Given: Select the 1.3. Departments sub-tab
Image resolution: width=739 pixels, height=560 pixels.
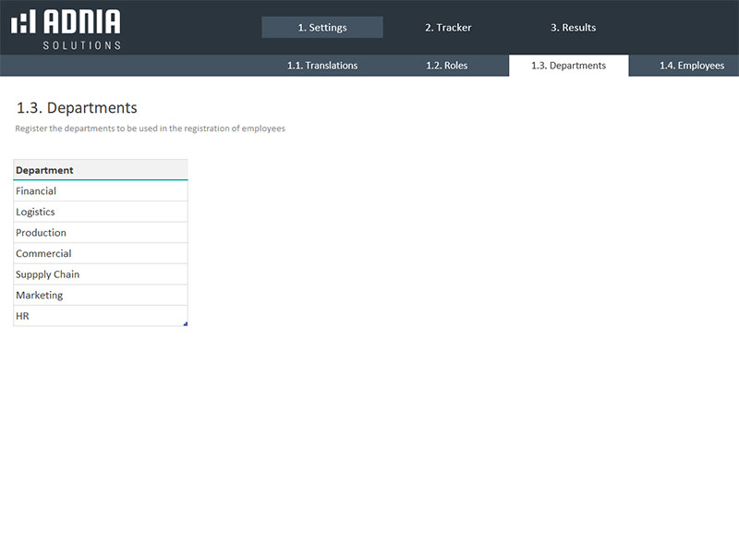Looking at the screenshot, I should 568,66.
